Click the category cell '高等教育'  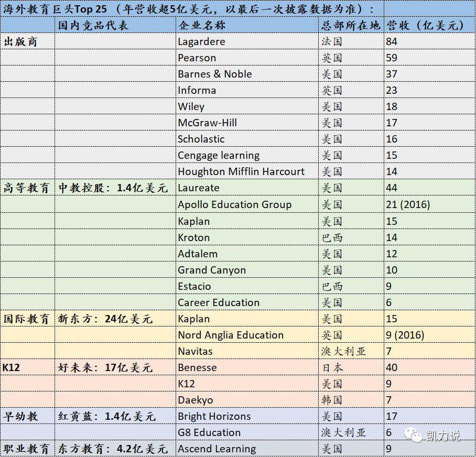click(x=28, y=188)
